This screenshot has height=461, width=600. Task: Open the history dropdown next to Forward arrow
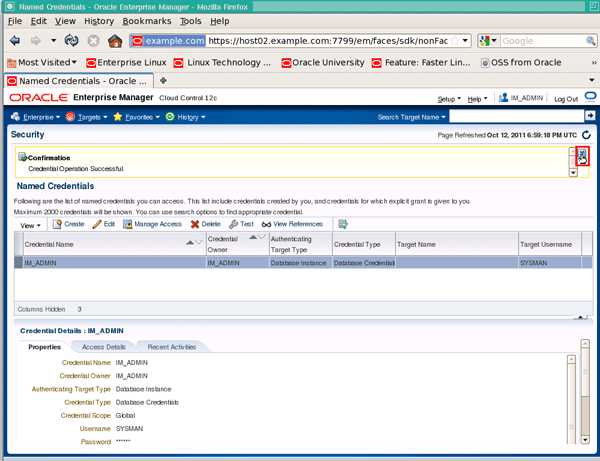pyautogui.click(x=53, y=40)
